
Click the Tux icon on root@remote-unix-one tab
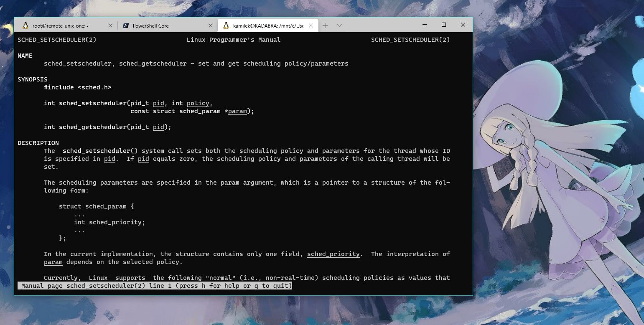pyautogui.click(x=25, y=25)
